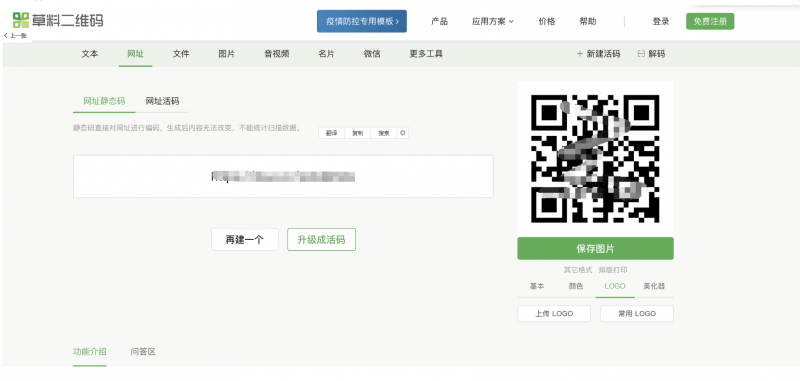The height and width of the screenshot is (381, 800).
Task: Click into the URL input box
Action: [283, 176]
